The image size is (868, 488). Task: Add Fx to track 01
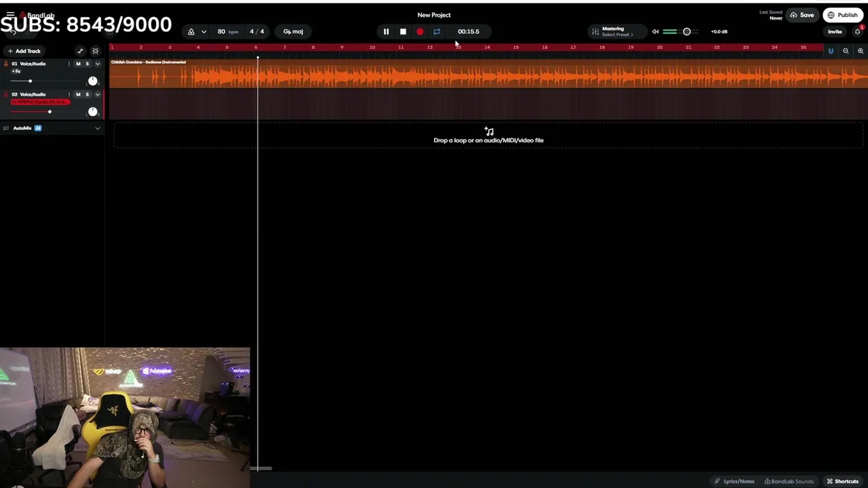pos(16,71)
